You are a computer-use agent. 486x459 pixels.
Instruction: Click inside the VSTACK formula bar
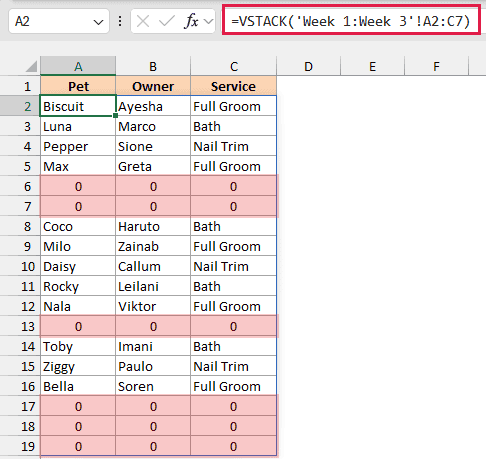(x=351, y=20)
